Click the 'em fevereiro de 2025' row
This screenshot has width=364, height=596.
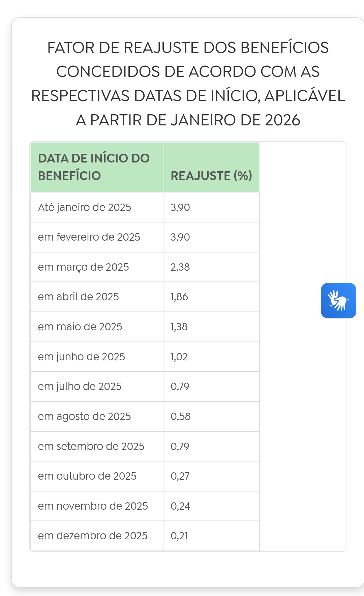pyautogui.click(x=89, y=237)
